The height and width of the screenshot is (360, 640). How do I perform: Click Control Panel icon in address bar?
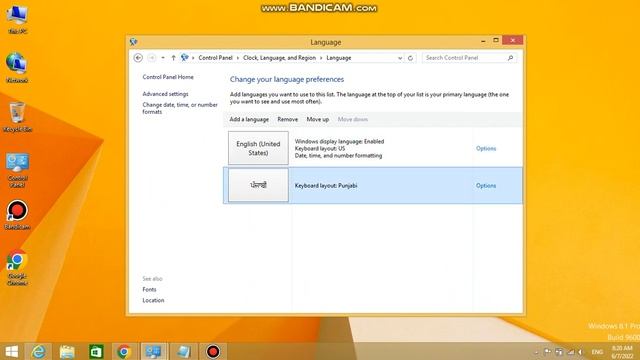pos(184,58)
